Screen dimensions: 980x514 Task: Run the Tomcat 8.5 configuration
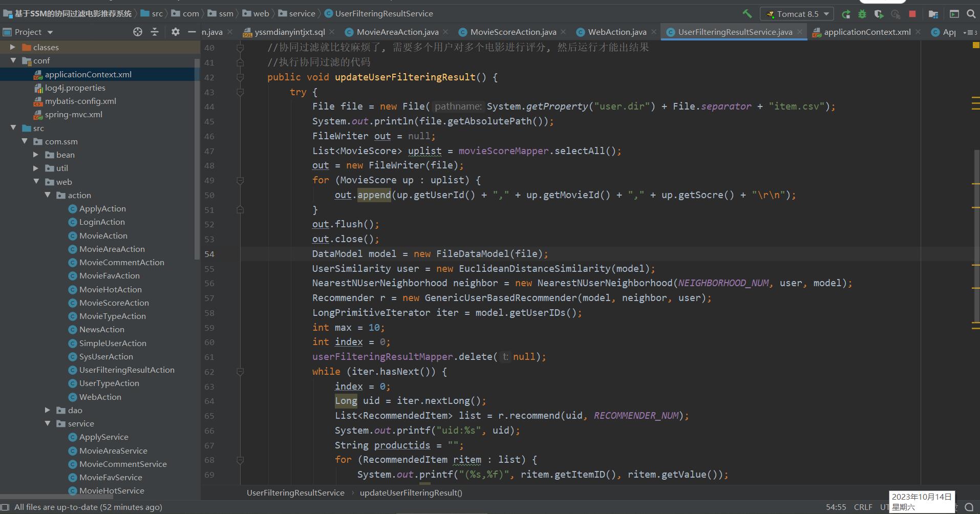846,14
